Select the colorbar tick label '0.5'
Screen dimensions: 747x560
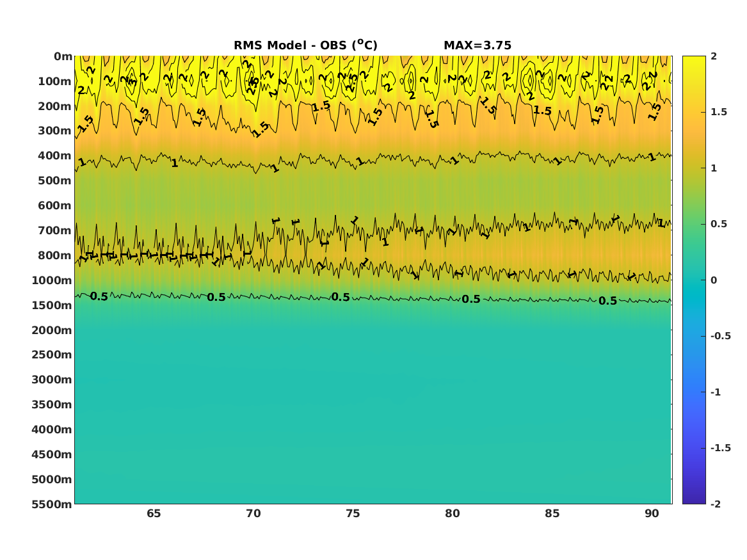pos(719,224)
